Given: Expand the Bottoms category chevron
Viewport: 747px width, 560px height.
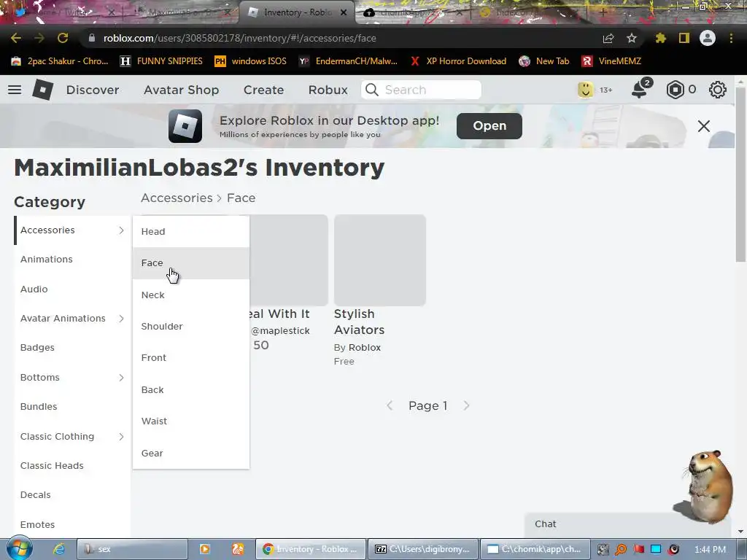Looking at the screenshot, I should pyautogui.click(x=121, y=378).
